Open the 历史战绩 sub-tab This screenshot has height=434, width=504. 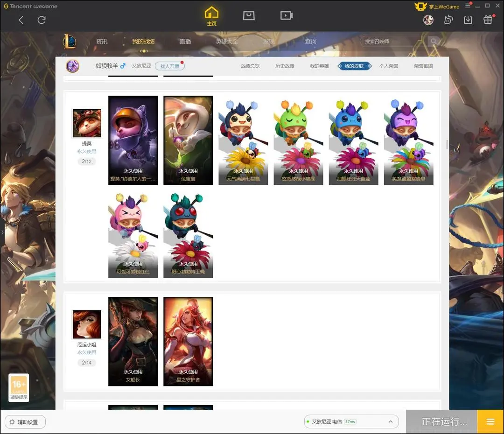tap(285, 66)
